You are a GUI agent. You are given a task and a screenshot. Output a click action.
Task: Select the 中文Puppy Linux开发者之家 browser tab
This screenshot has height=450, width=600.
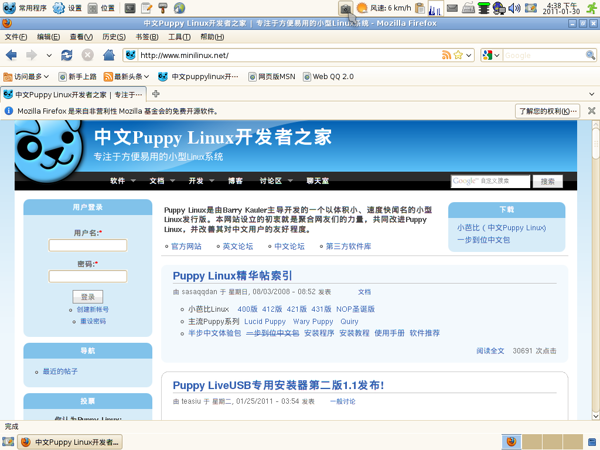click(73, 94)
